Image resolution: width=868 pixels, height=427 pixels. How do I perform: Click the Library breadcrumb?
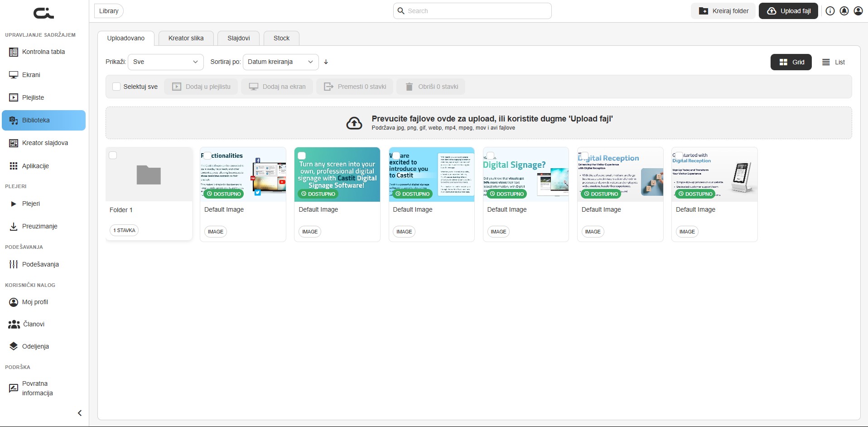(109, 11)
